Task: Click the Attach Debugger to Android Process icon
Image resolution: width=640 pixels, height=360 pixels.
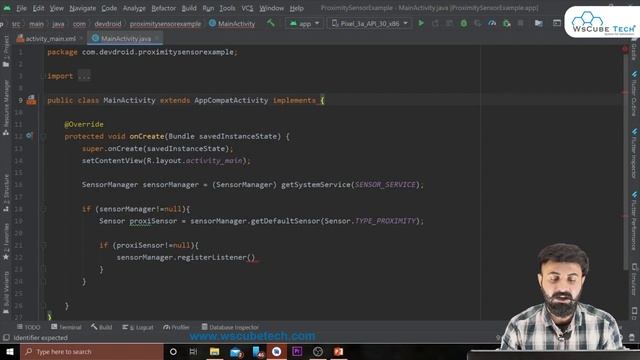Action: (507, 23)
